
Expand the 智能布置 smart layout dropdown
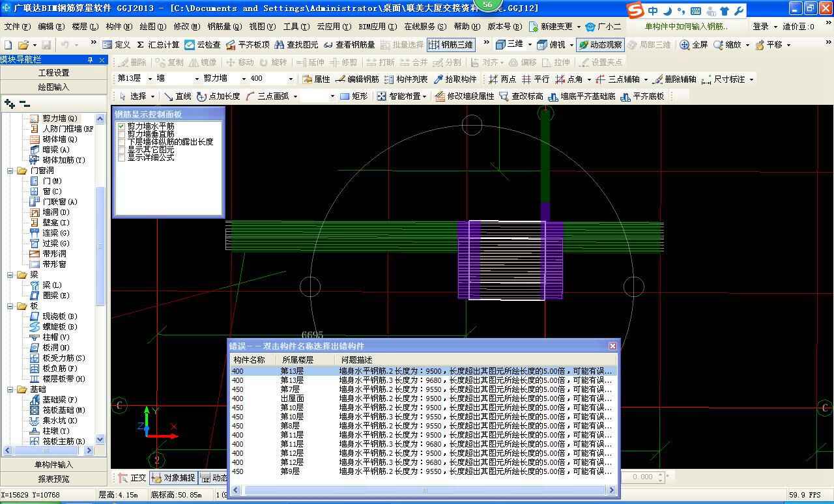tap(425, 96)
